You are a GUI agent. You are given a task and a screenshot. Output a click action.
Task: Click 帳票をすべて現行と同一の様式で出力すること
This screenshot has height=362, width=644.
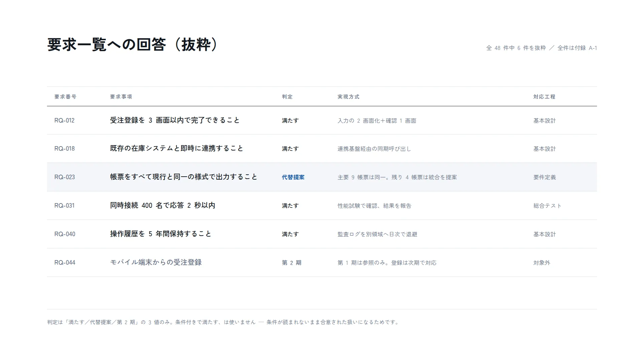tap(184, 177)
